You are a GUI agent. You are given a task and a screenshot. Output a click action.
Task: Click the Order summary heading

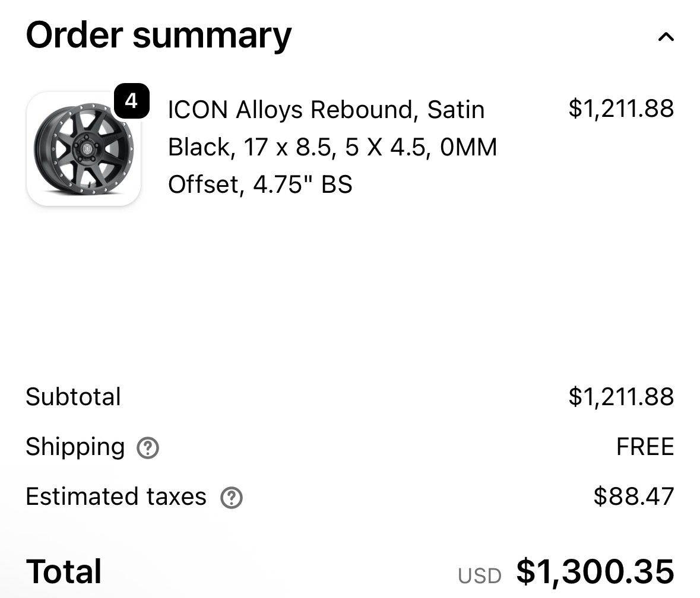coord(159,35)
